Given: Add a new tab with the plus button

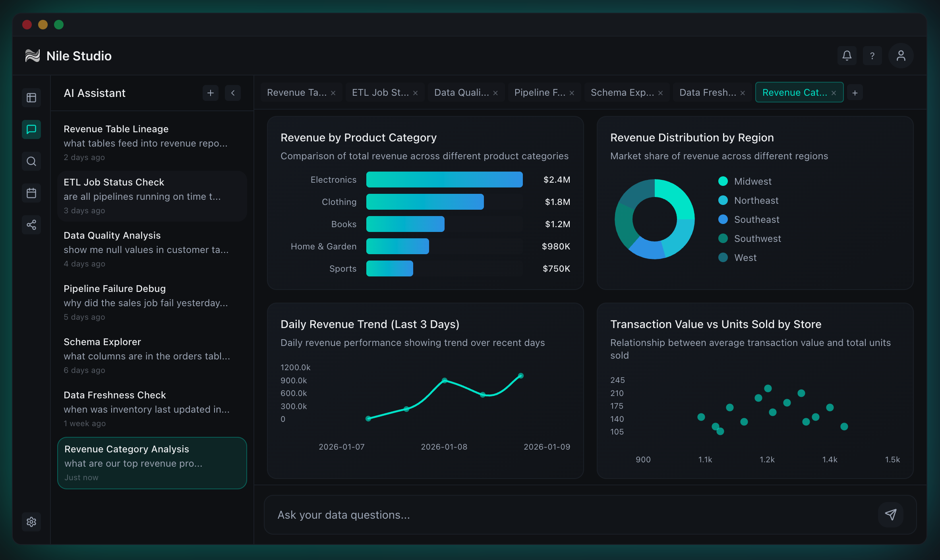Looking at the screenshot, I should 855,92.
